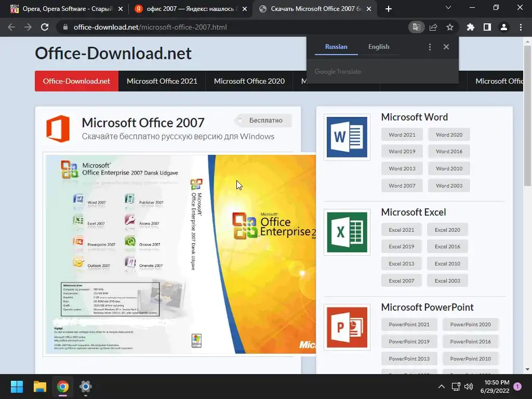Open Settings gear in taskbar
The width and height of the screenshot is (532, 399).
click(86, 387)
